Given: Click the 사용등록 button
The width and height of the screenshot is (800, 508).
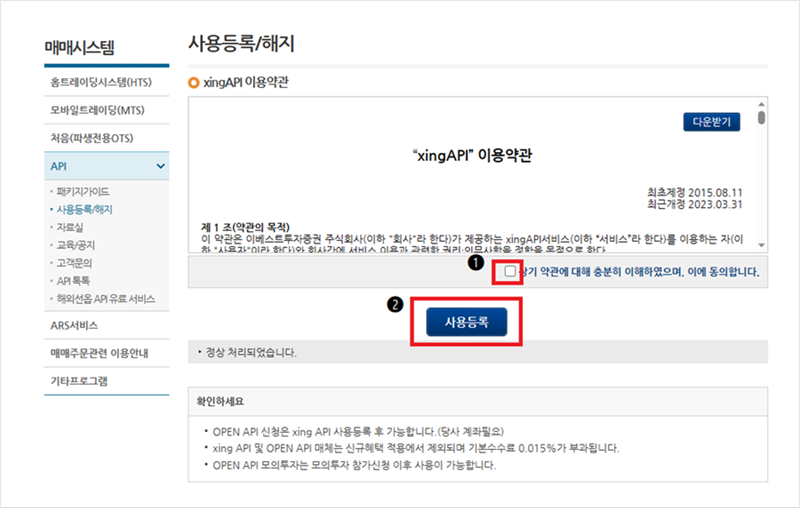Looking at the screenshot, I should (x=466, y=322).
